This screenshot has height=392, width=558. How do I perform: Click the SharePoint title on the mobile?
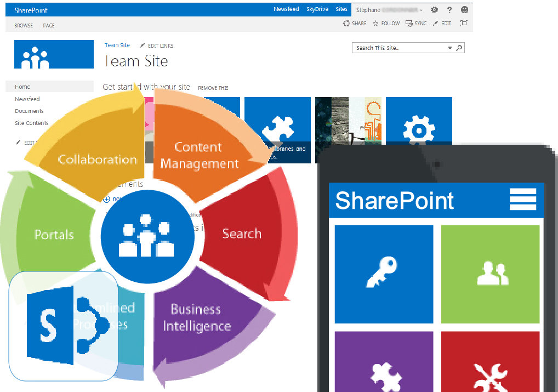(x=394, y=201)
